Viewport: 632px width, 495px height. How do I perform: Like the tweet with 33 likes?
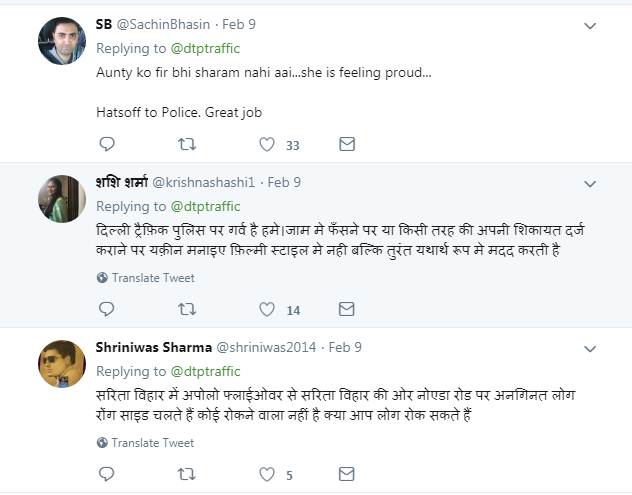coord(267,145)
